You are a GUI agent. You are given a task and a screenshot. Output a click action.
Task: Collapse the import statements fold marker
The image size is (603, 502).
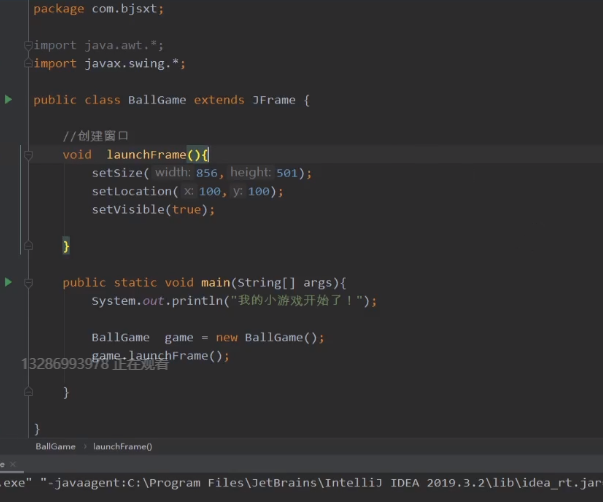(x=28, y=46)
